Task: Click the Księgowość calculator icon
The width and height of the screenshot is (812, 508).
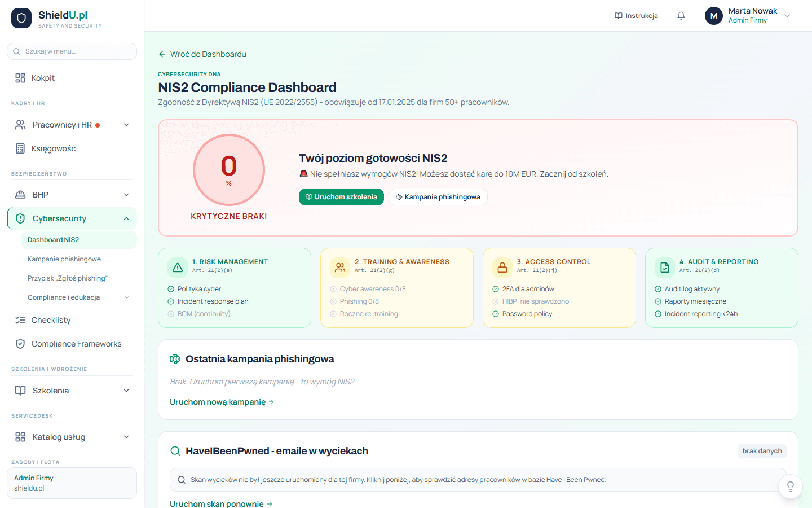Action: pyautogui.click(x=20, y=148)
